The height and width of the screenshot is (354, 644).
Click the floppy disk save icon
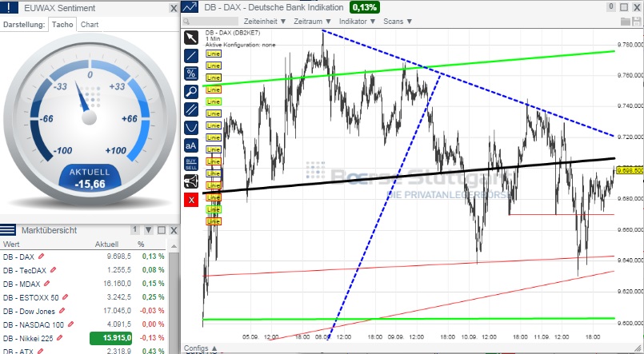click(638, 22)
